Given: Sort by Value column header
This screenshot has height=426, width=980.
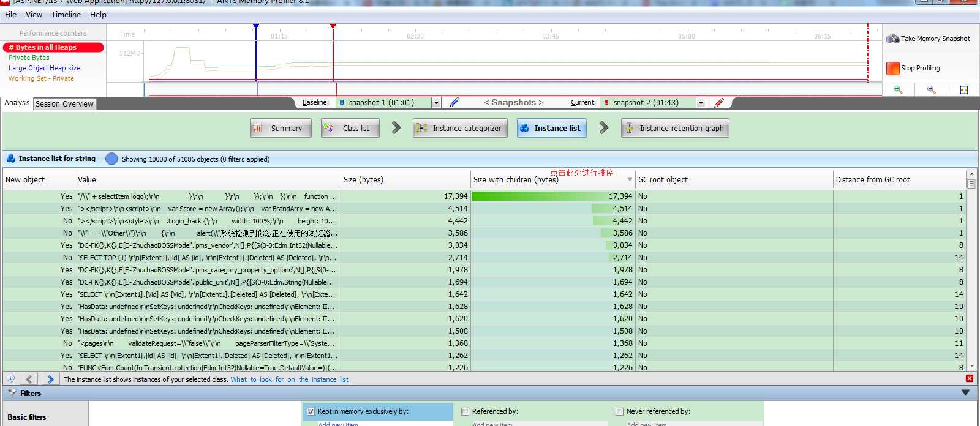Looking at the screenshot, I should tap(208, 179).
